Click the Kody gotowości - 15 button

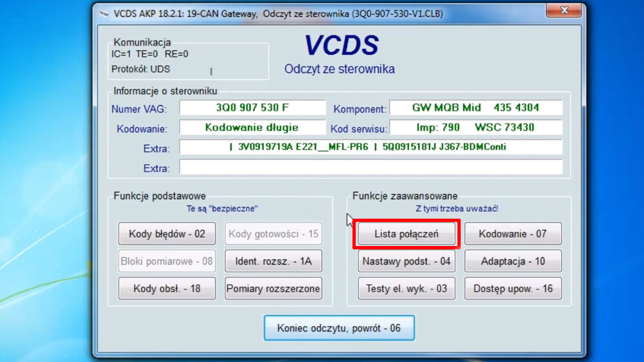pos(273,234)
